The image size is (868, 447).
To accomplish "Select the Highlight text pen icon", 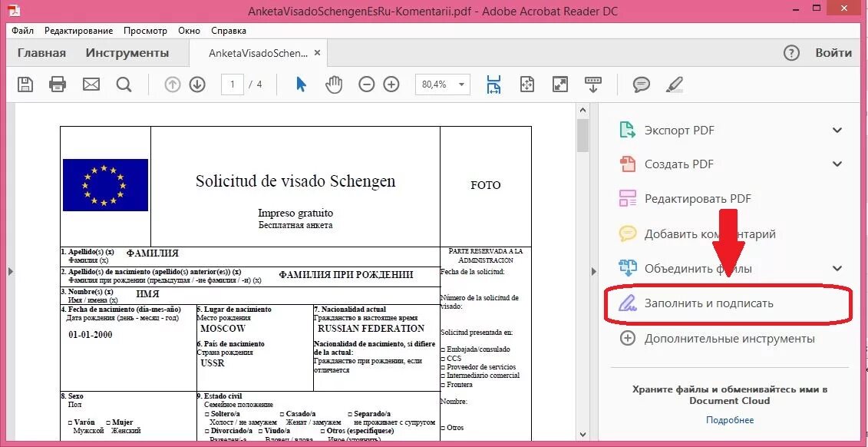I will pyautogui.click(x=675, y=84).
